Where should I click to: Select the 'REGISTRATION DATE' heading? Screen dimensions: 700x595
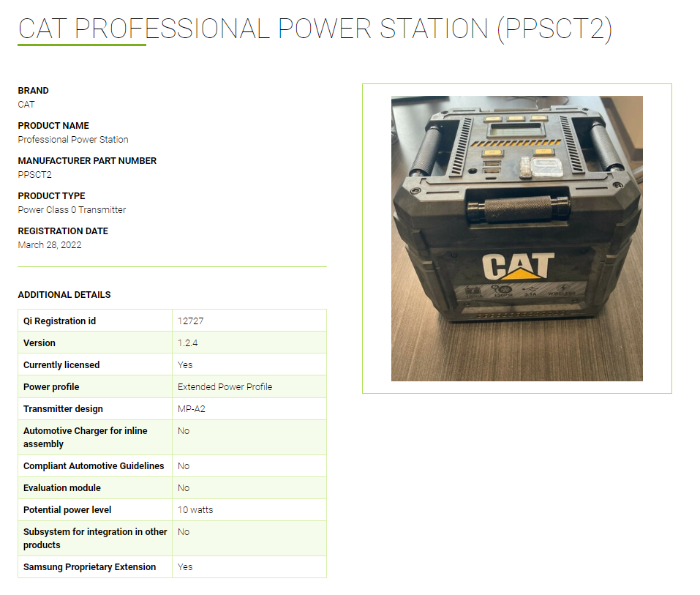tap(63, 231)
